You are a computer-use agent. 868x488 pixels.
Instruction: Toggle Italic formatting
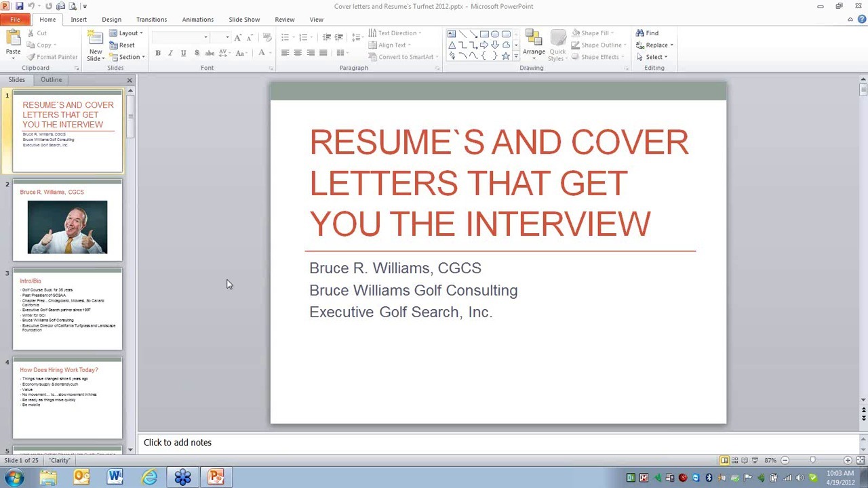click(170, 54)
